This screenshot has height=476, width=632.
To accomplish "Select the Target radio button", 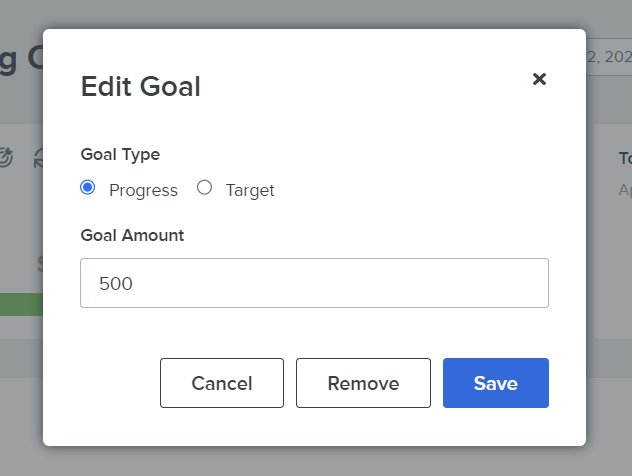I will click(x=204, y=187).
